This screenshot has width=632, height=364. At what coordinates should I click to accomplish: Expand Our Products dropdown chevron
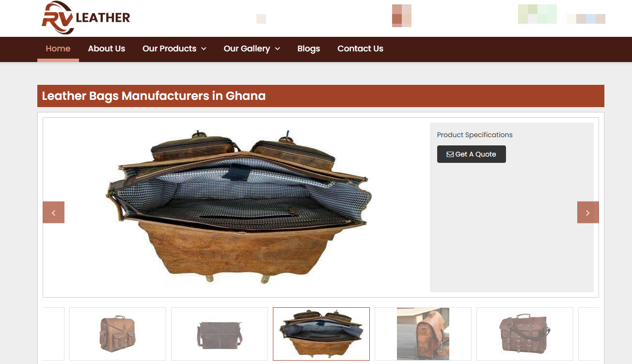pos(204,48)
